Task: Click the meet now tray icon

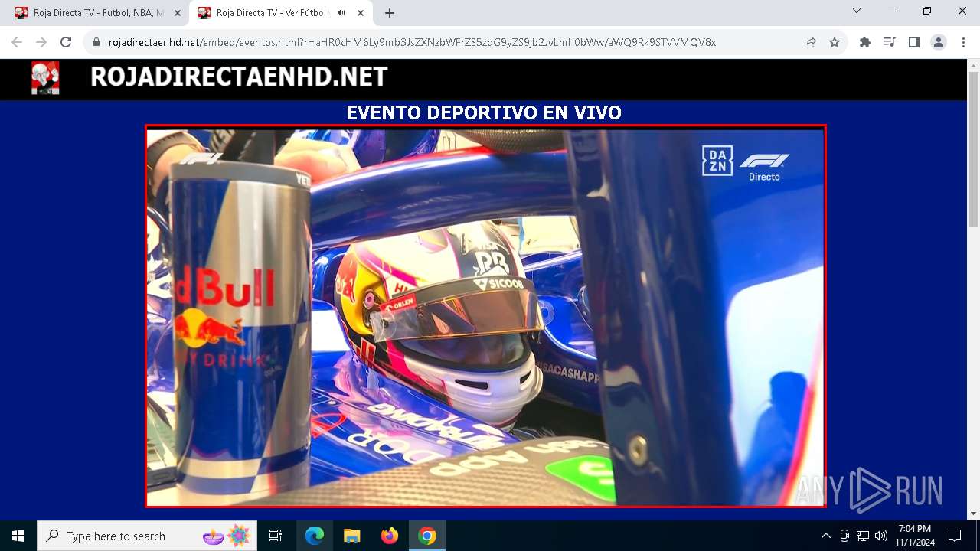Action: click(844, 536)
